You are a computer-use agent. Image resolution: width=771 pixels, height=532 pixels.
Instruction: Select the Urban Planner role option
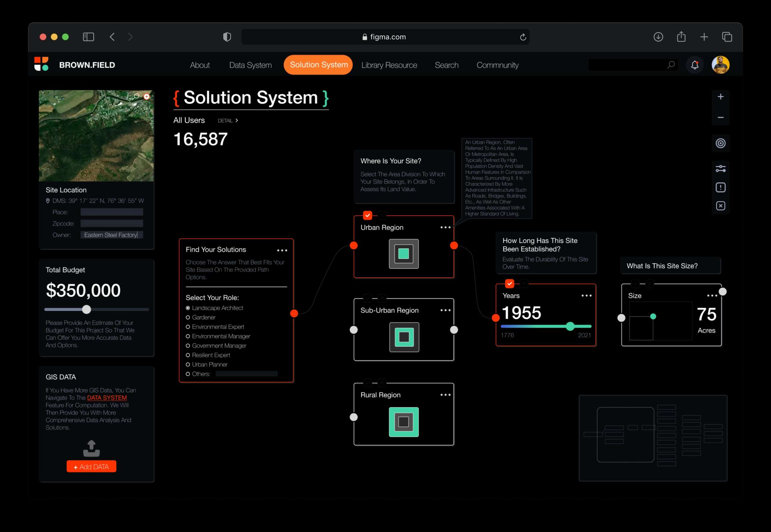(188, 364)
